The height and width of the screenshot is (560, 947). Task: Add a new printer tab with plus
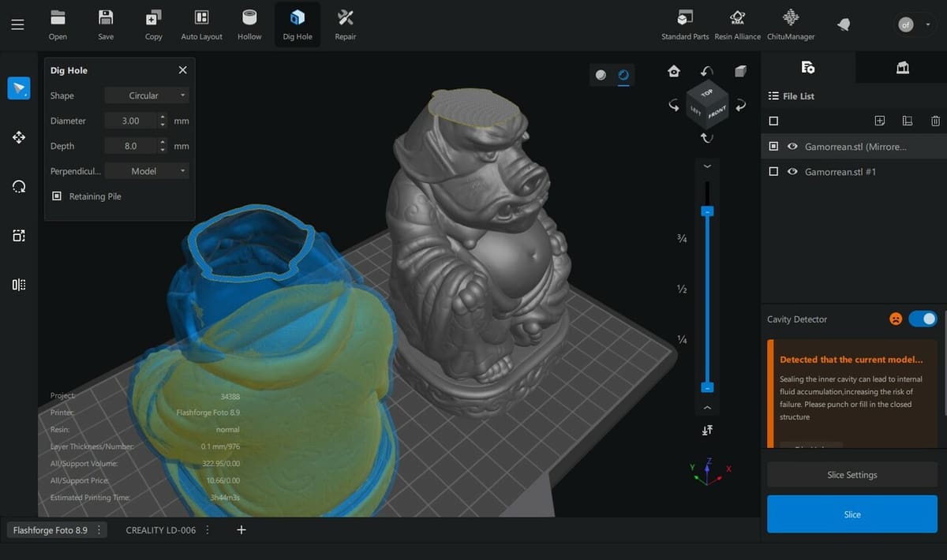[x=241, y=530]
